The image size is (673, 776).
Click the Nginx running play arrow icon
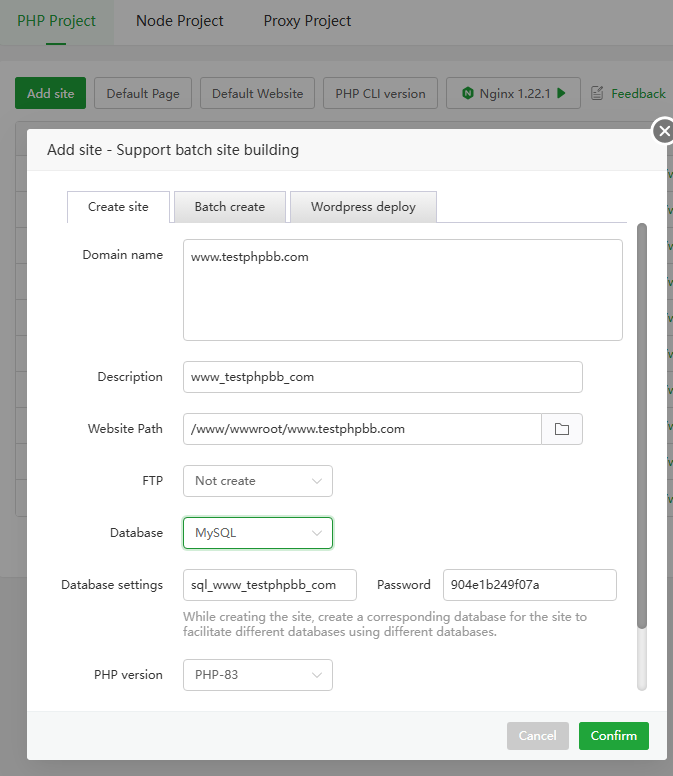coord(562,93)
